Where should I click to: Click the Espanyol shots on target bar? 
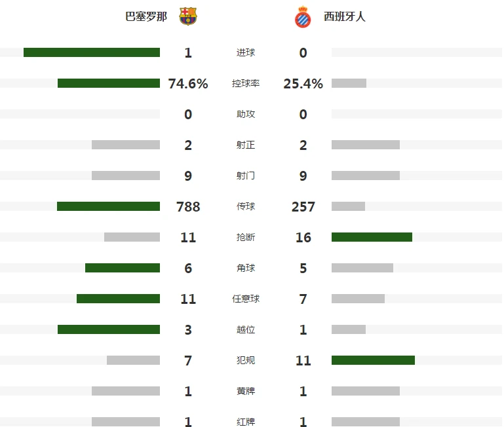pyautogui.click(x=366, y=145)
